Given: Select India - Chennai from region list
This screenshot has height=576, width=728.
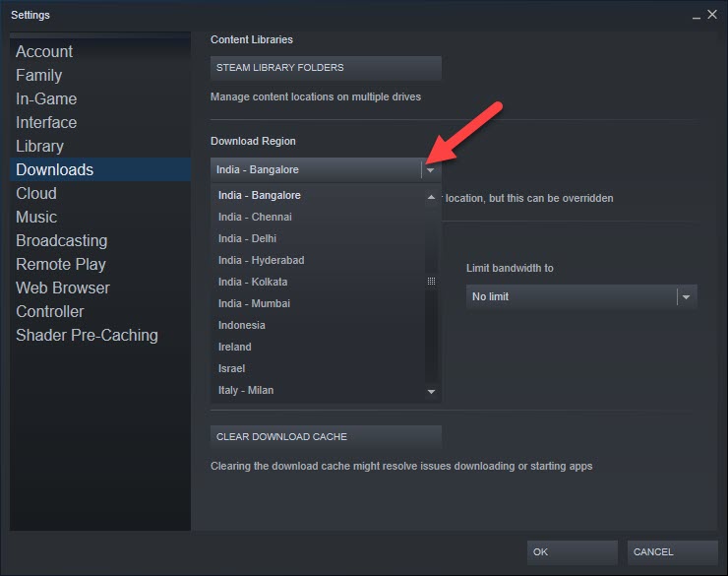Looking at the screenshot, I should click(x=255, y=217).
